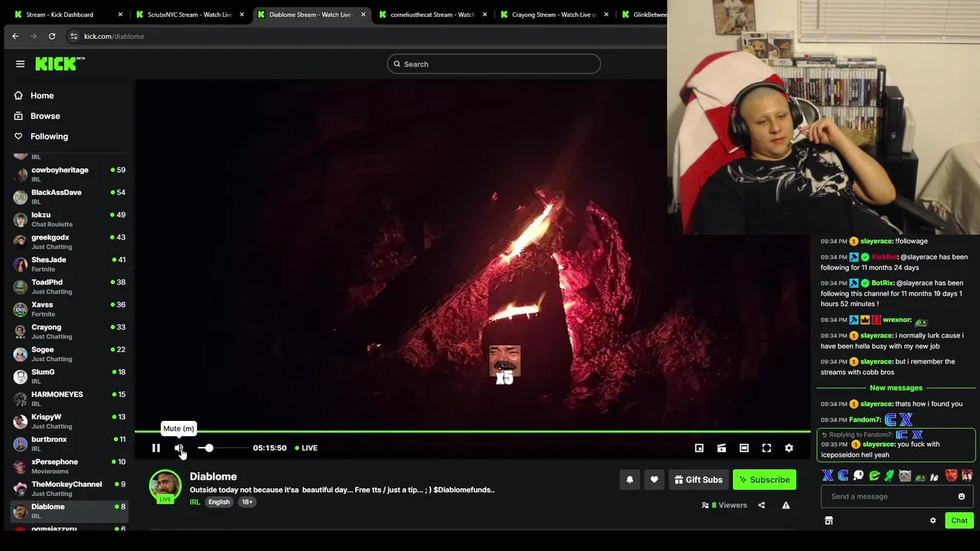
Task: Click the 8 Viewers count
Action: pos(724,505)
